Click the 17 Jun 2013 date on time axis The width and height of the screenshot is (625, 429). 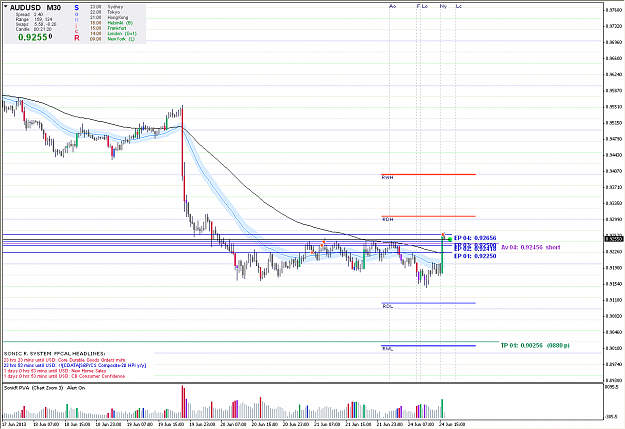click(14, 424)
